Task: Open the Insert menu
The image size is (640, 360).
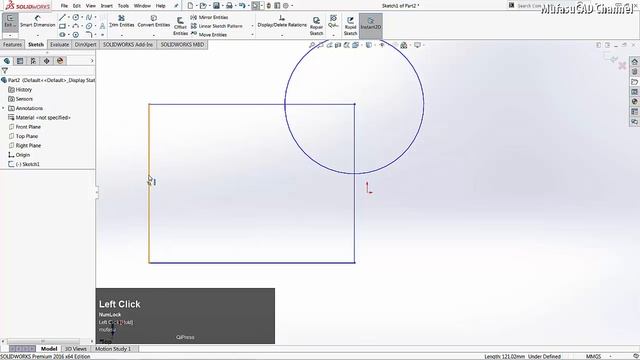Action: (107, 6)
